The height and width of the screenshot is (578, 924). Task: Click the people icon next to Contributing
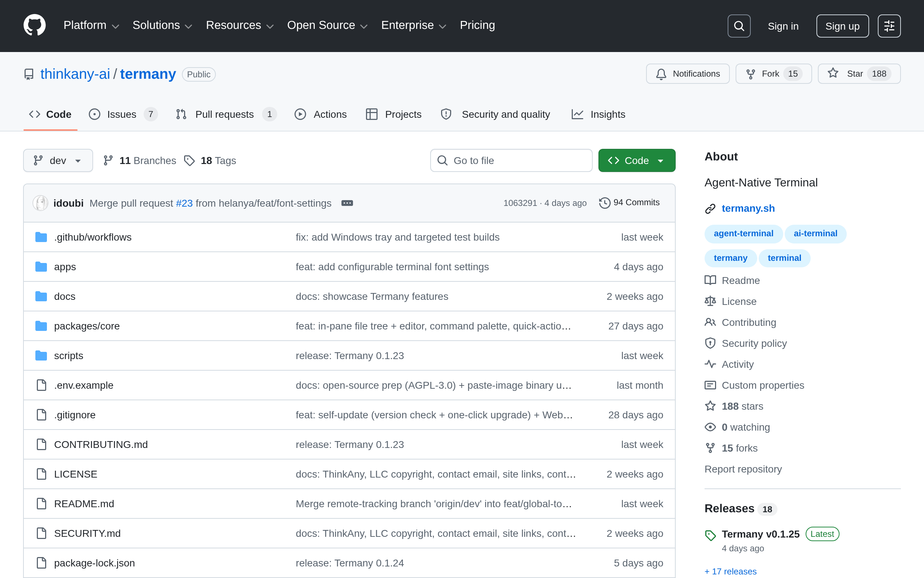(x=710, y=322)
